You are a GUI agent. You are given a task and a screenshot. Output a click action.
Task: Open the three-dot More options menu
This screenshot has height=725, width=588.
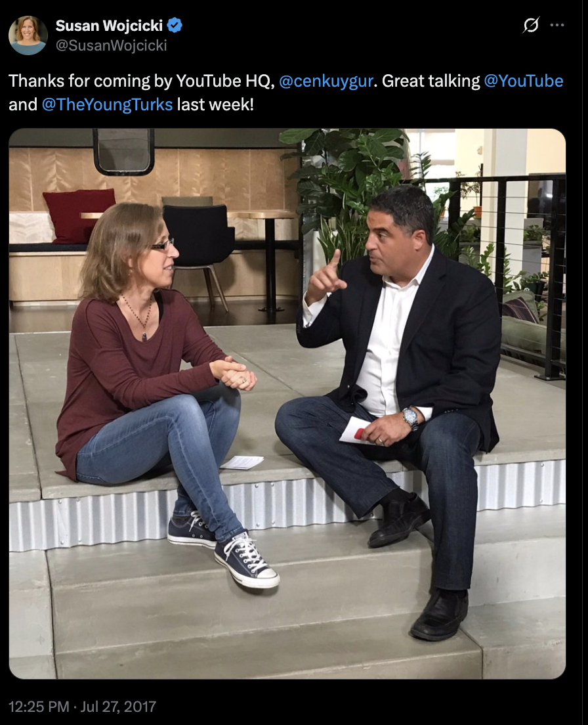pos(557,25)
